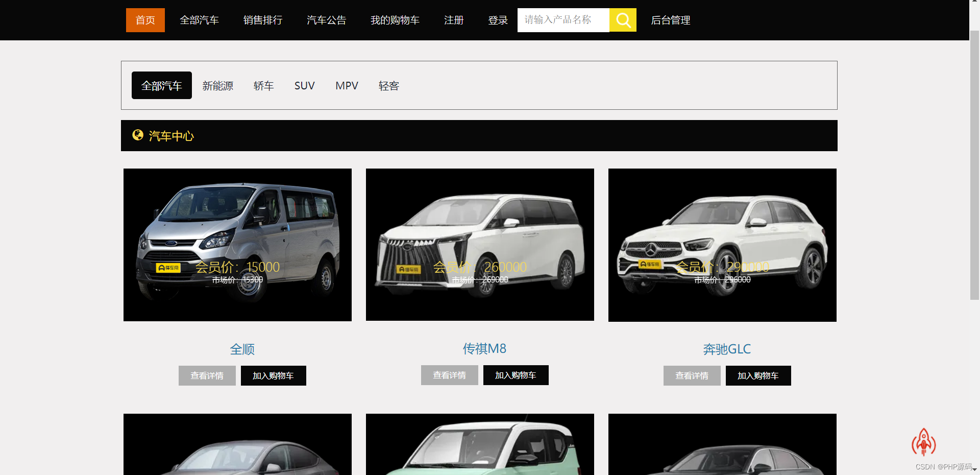980x475 pixels.
Task: Open the 首页 nav tab
Action: click(145, 20)
